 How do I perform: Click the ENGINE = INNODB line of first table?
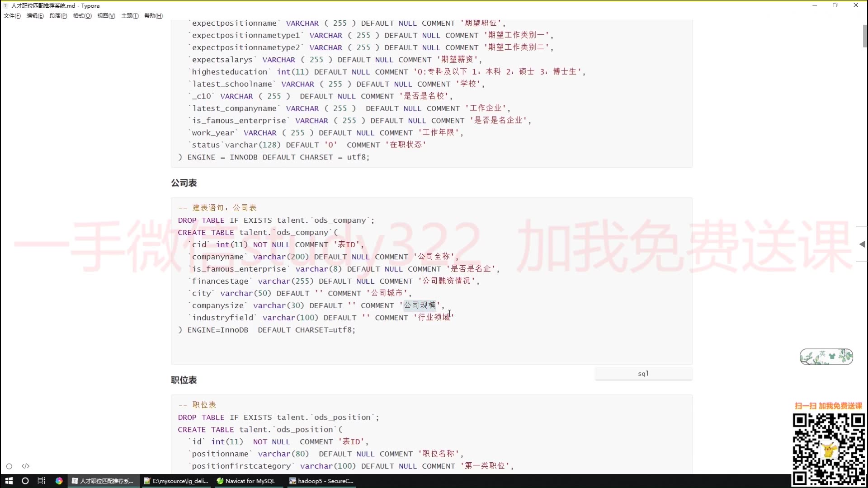274,157
